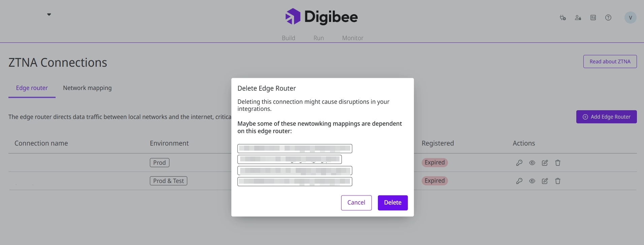Click the key icon in Prod & Test row
The height and width of the screenshot is (245, 644).
click(x=519, y=181)
